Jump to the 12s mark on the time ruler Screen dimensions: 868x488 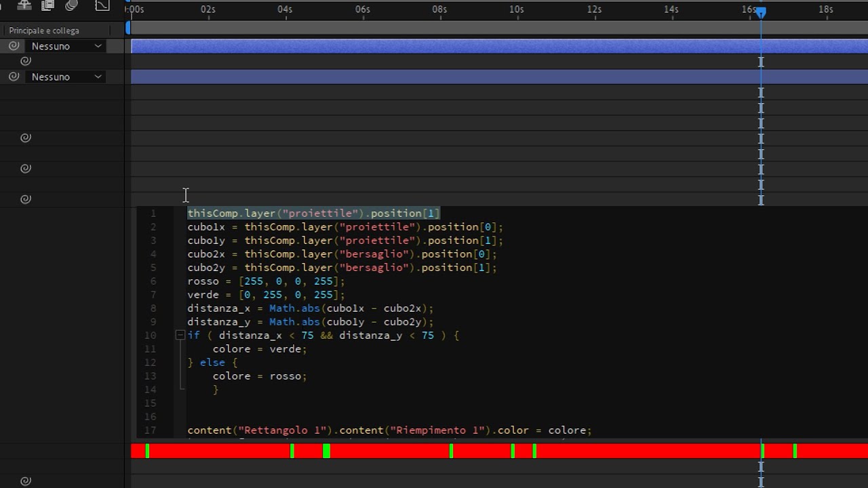[x=594, y=9]
